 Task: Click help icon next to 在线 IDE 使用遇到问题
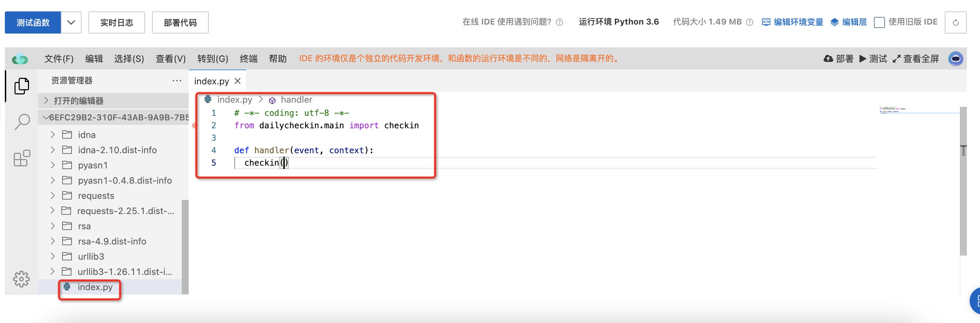[559, 22]
